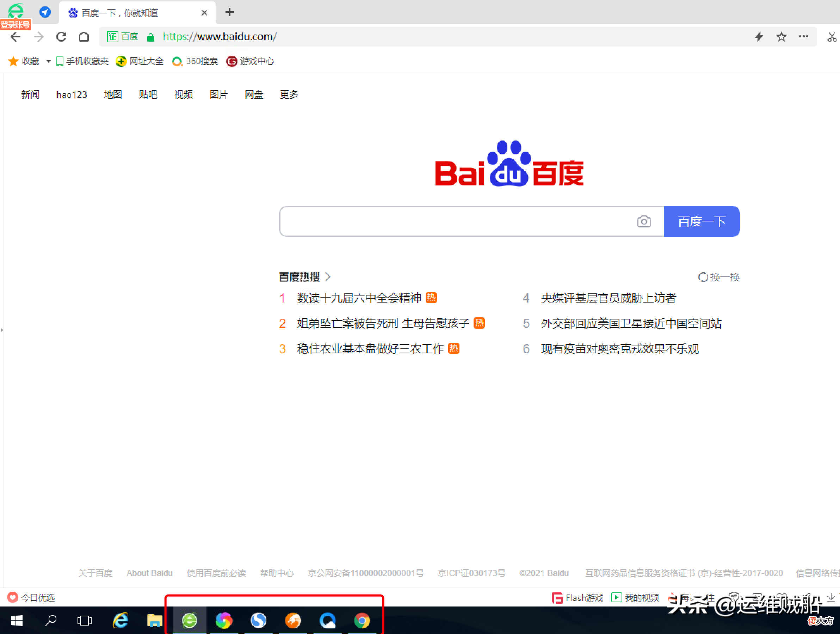Open Windows Task View
Image resolution: width=840 pixels, height=634 pixels.
tap(84, 621)
